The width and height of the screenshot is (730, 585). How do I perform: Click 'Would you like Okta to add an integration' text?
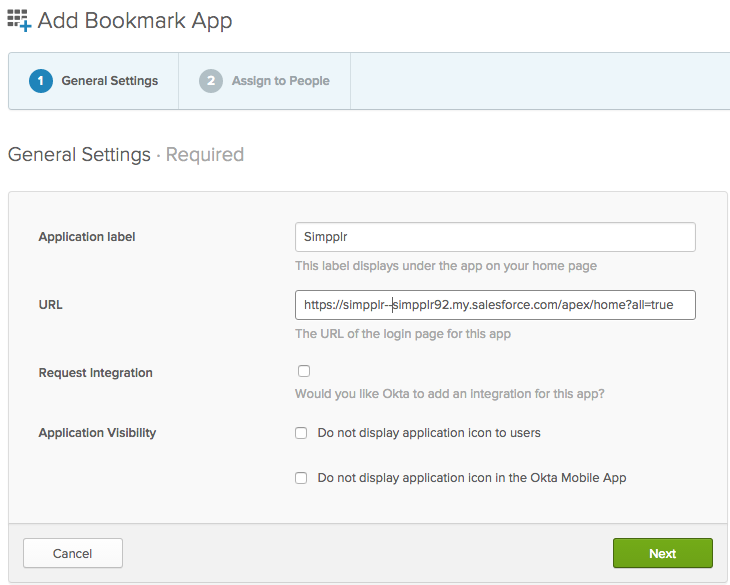coord(450,394)
